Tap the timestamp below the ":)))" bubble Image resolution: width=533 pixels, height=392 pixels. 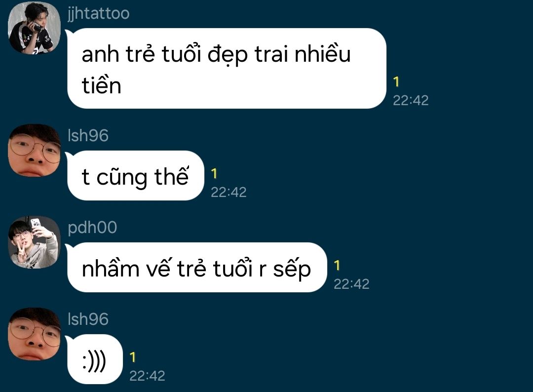[x=147, y=376]
